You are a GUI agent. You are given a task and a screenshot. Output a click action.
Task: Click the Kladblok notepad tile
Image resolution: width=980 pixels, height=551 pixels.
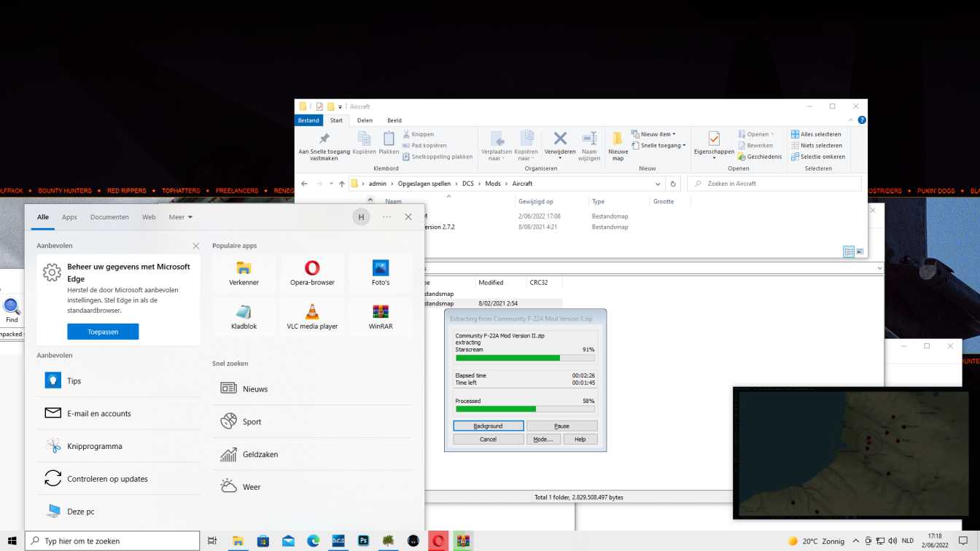click(x=244, y=317)
